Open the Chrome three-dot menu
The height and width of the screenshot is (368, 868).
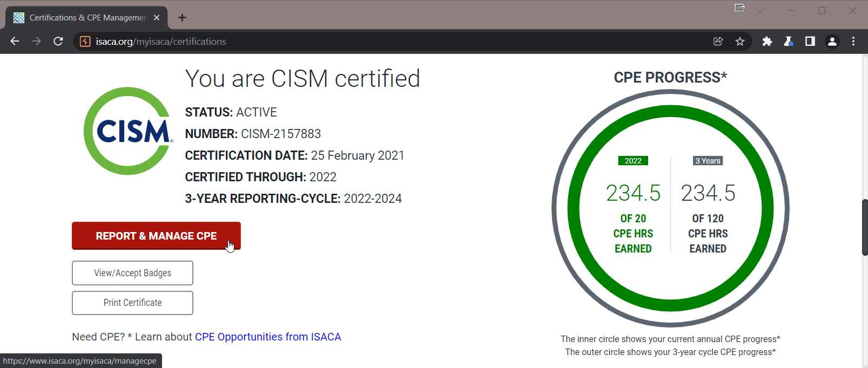pos(853,42)
